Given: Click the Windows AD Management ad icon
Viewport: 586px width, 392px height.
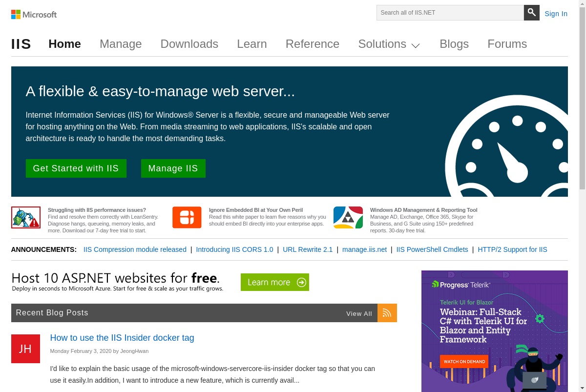Looking at the screenshot, I should click(348, 217).
